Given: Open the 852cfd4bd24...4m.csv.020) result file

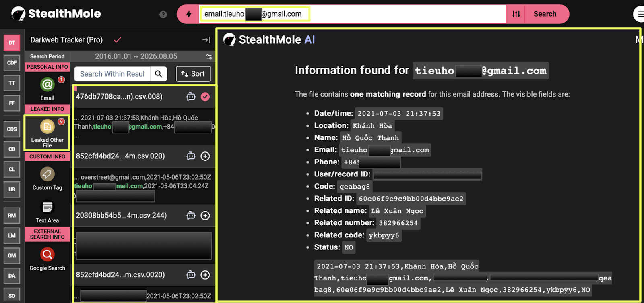Looking at the screenshot, I should pyautogui.click(x=120, y=156).
